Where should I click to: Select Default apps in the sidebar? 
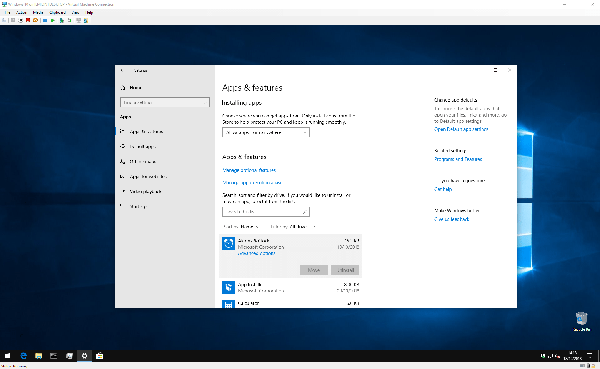(142, 147)
